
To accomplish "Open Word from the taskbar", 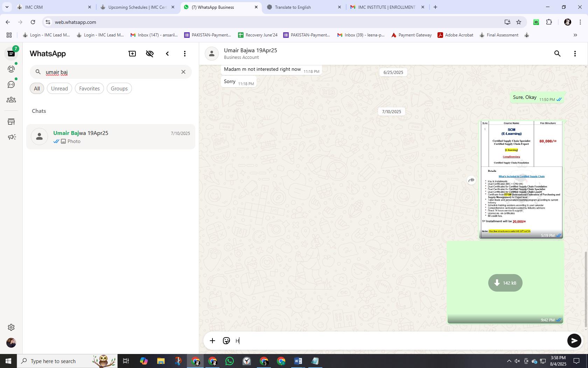I will pos(298,361).
